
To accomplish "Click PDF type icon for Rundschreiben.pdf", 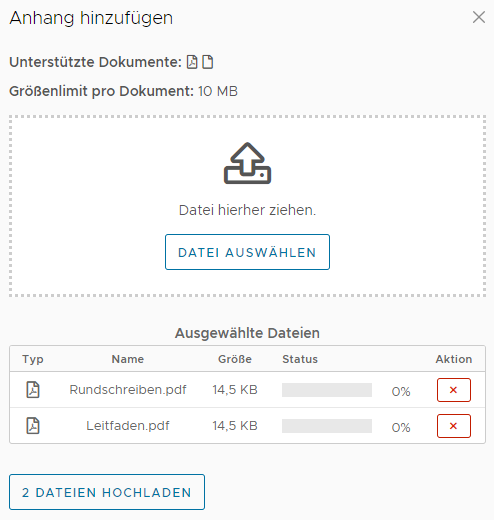I will click(x=33, y=390).
